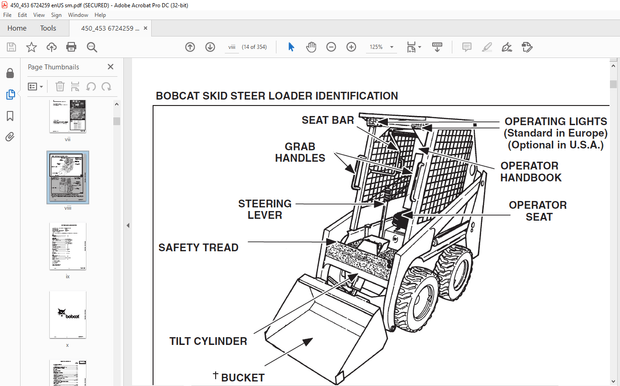Open the Help menu
620x386 pixels.
click(x=100, y=15)
